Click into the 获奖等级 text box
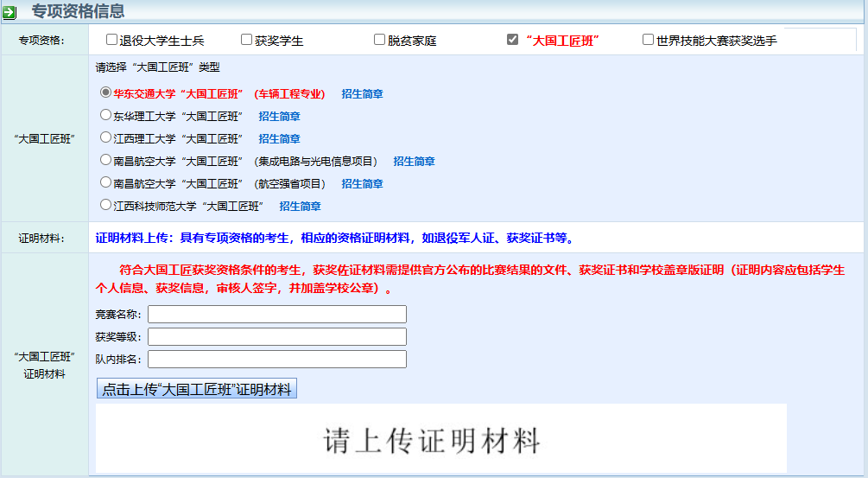This screenshot has height=478, width=868. click(x=276, y=337)
